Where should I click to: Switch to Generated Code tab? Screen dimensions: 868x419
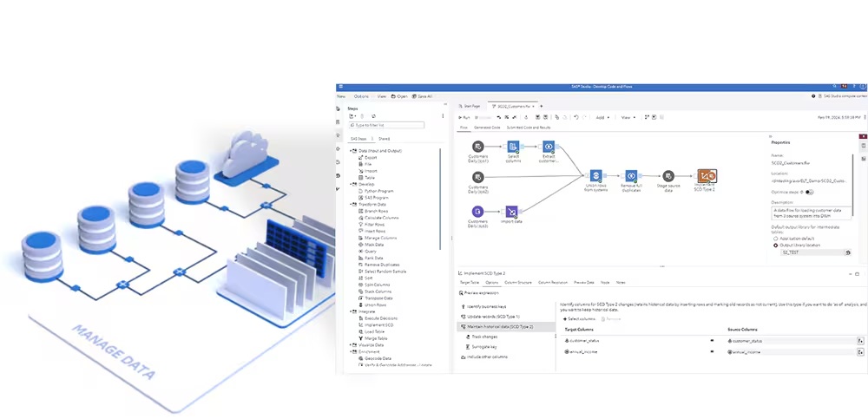487,128
